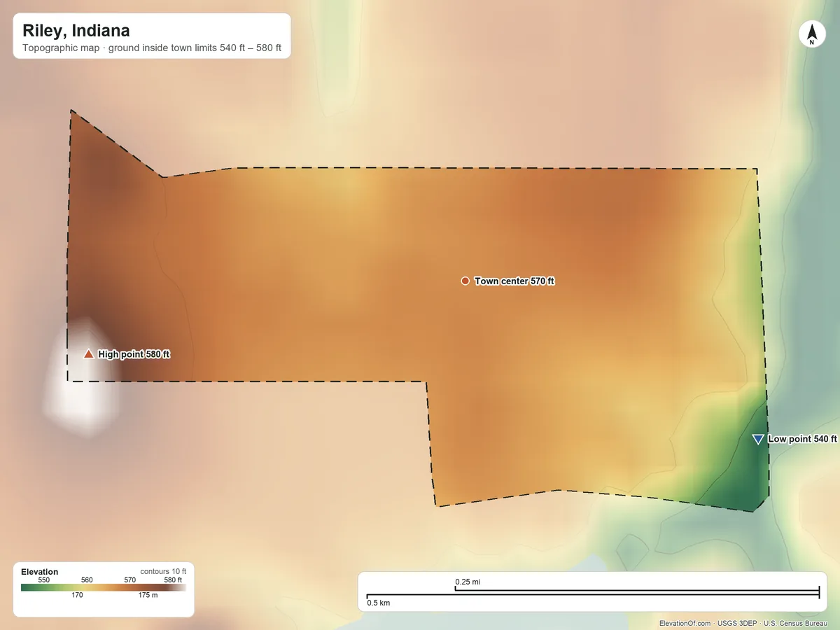The height and width of the screenshot is (630, 840).
Task: Click the 'Town center 570 ft' label
Action: coord(514,281)
